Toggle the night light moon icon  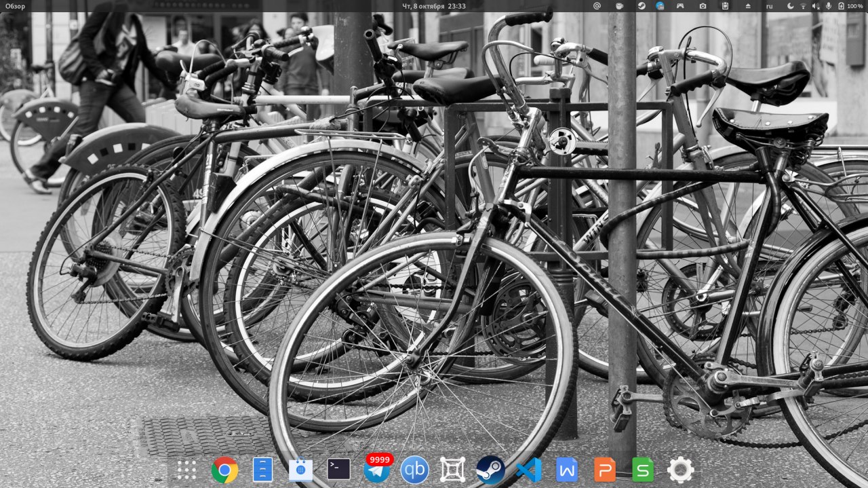point(791,6)
